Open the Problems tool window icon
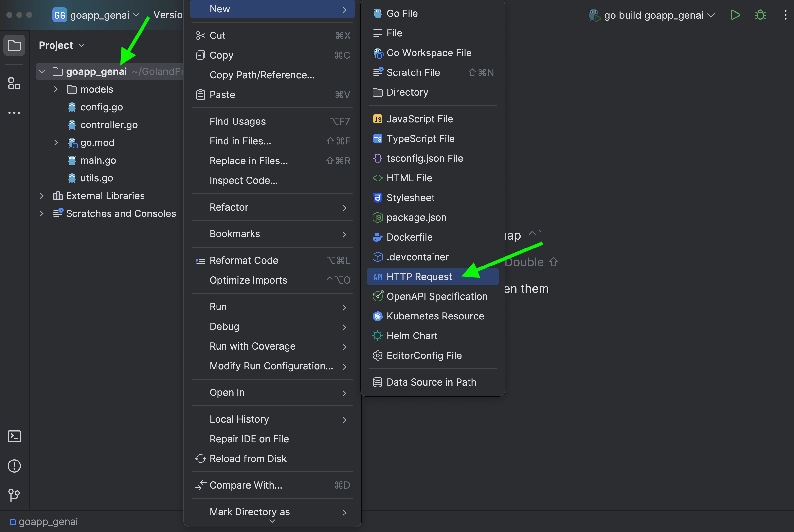This screenshot has width=794, height=532. (14, 466)
